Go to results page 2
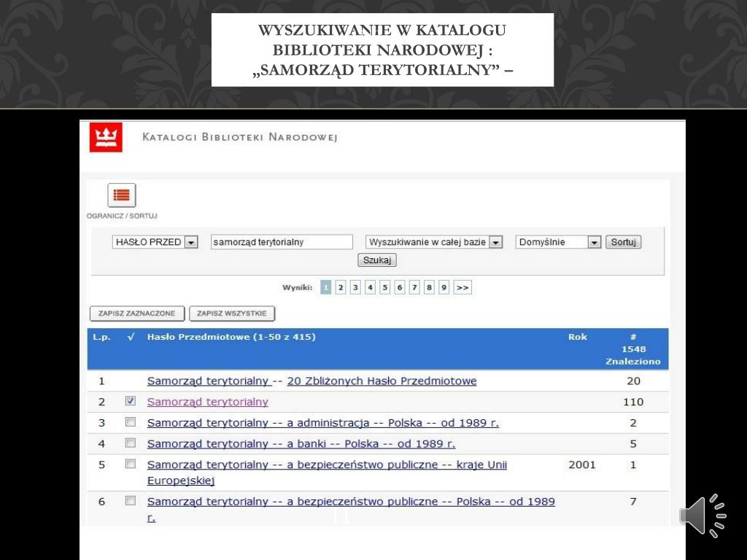The height and width of the screenshot is (560, 747). (341, 287)
